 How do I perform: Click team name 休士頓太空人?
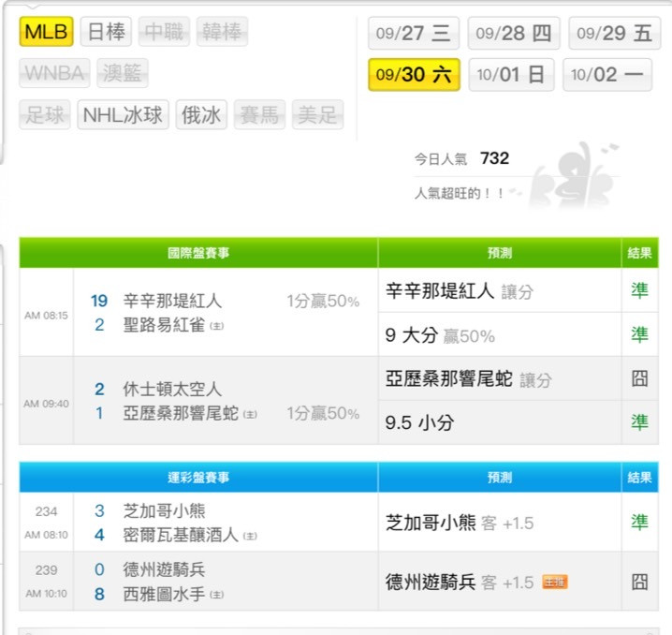172,390
